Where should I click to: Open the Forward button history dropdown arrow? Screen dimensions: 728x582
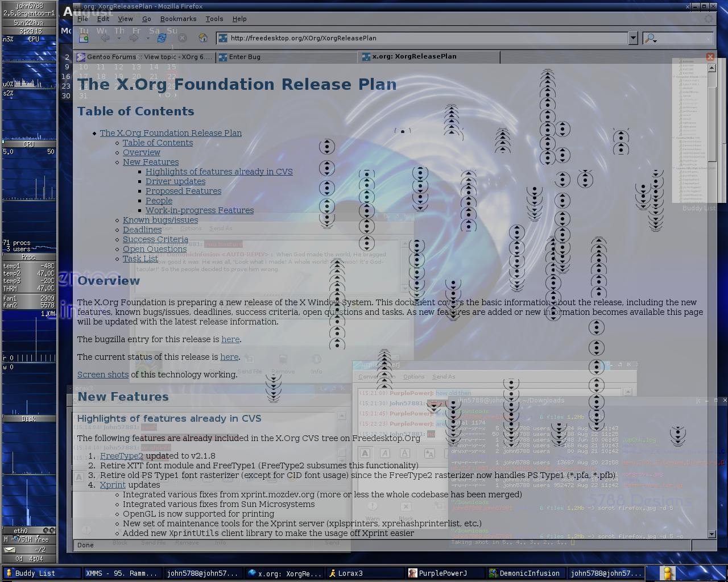click(147, 38)
